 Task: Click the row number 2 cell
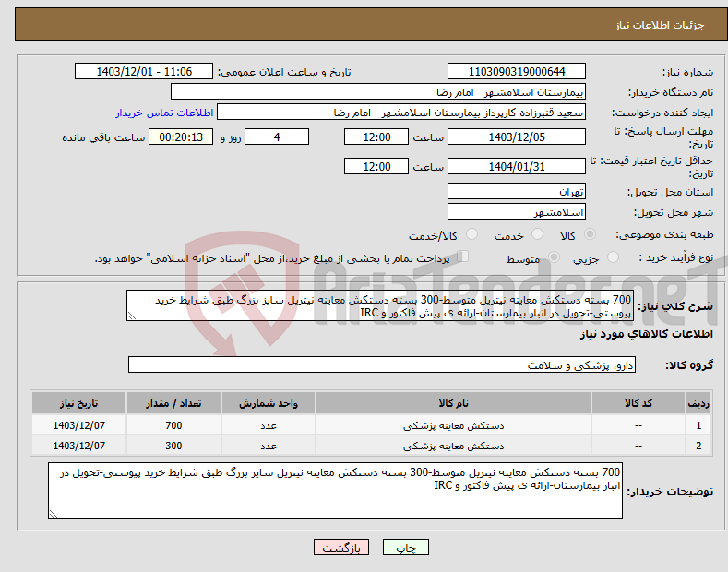pyautogui.click(x=698, y=446)
